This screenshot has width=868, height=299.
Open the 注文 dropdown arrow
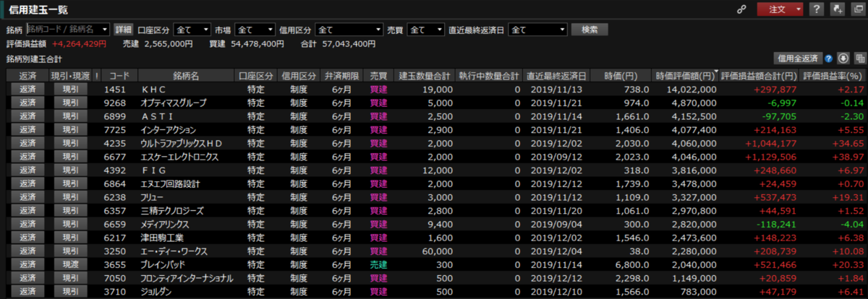pyautogui.click(x=798, y=9)
